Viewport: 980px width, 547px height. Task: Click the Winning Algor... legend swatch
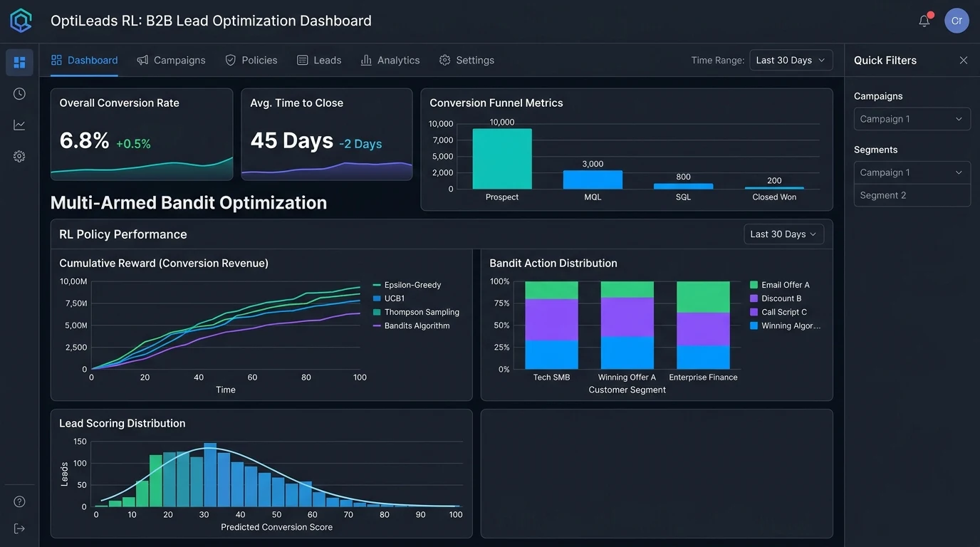coord(754,325)
